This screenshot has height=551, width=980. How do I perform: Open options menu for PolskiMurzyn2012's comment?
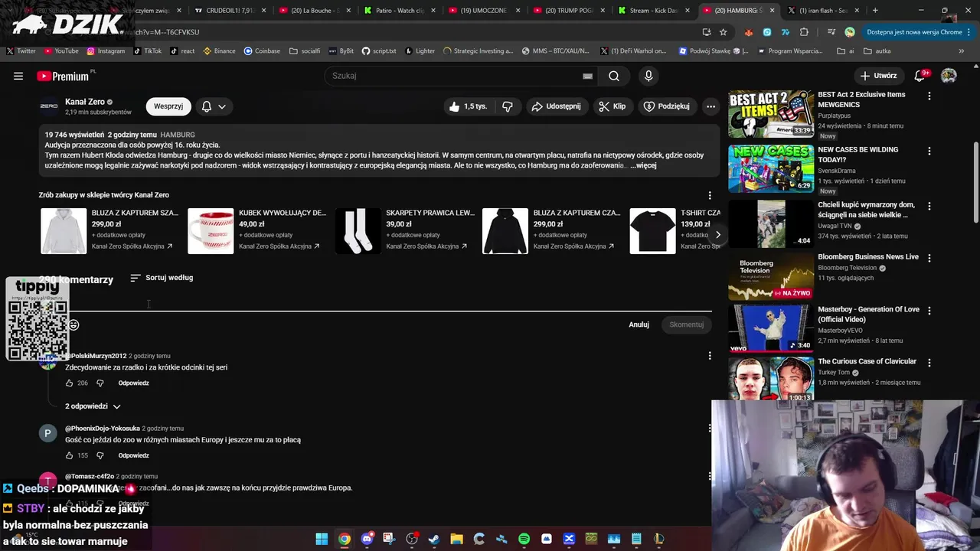point(710,356)
